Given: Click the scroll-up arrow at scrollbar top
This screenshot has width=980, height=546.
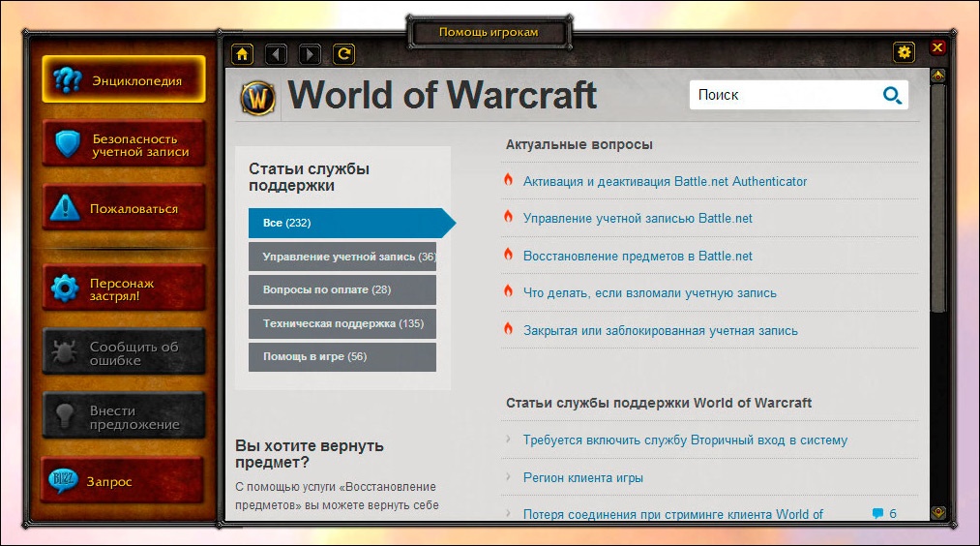Looking at the screenshot, I should click(938, 76).
